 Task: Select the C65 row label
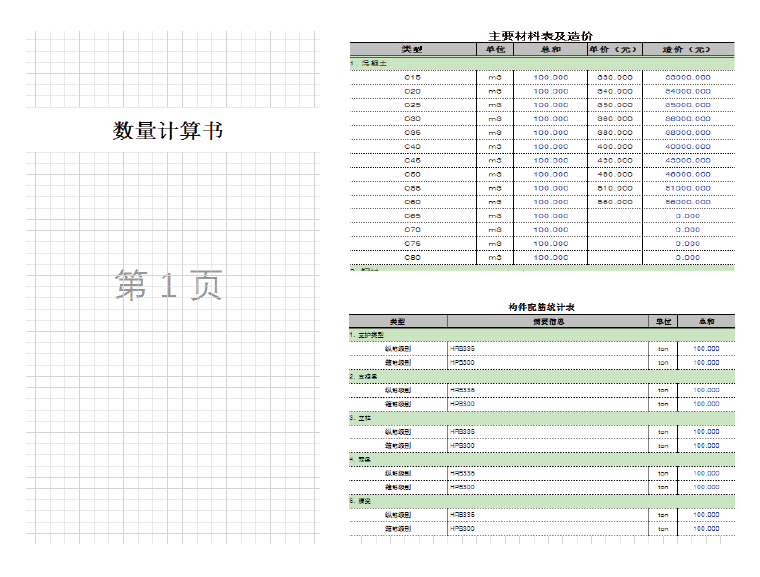(412, 216)
